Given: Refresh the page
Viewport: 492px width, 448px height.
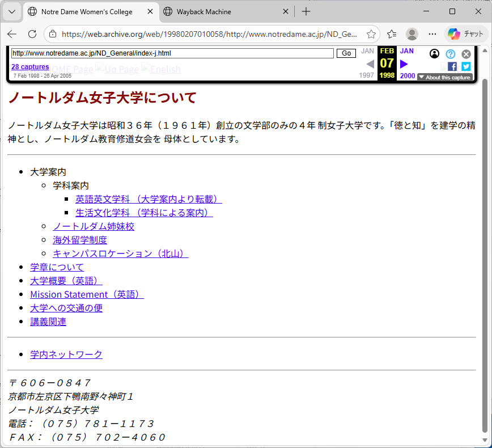Looking at the screenshot, I should [32, 34].
